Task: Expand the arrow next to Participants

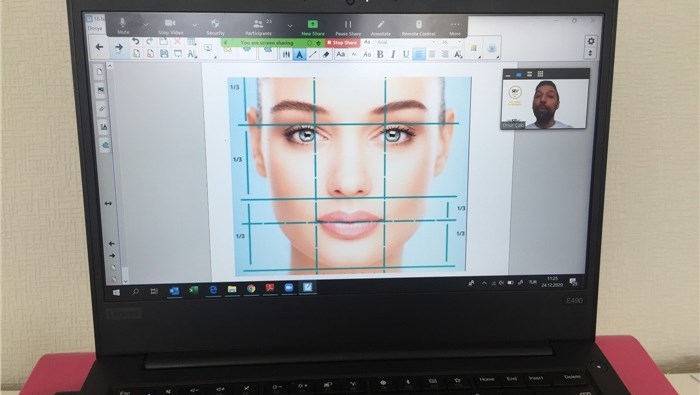Action: point(290,26)
